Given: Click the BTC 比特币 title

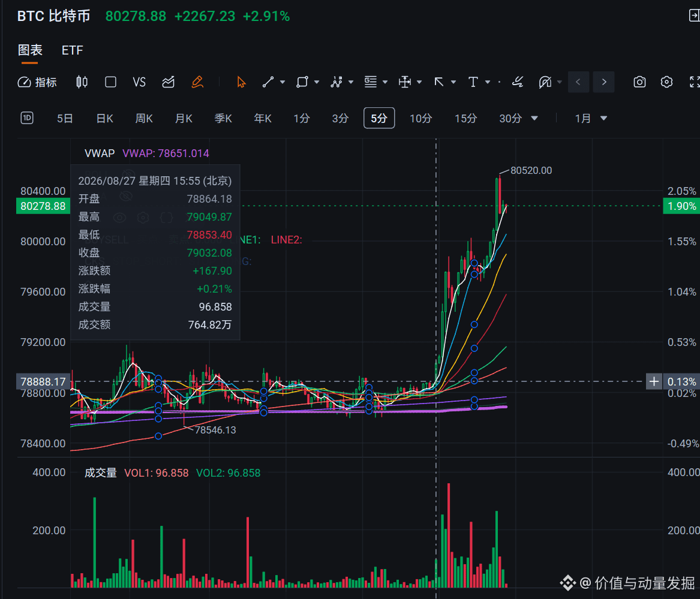Looking at the screenshot, I should click(x=53, y=16).
